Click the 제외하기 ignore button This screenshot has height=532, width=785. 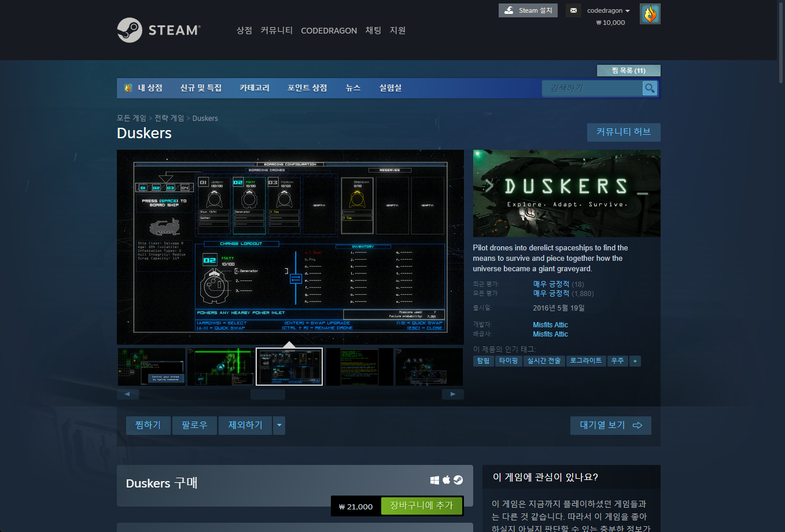245,425
